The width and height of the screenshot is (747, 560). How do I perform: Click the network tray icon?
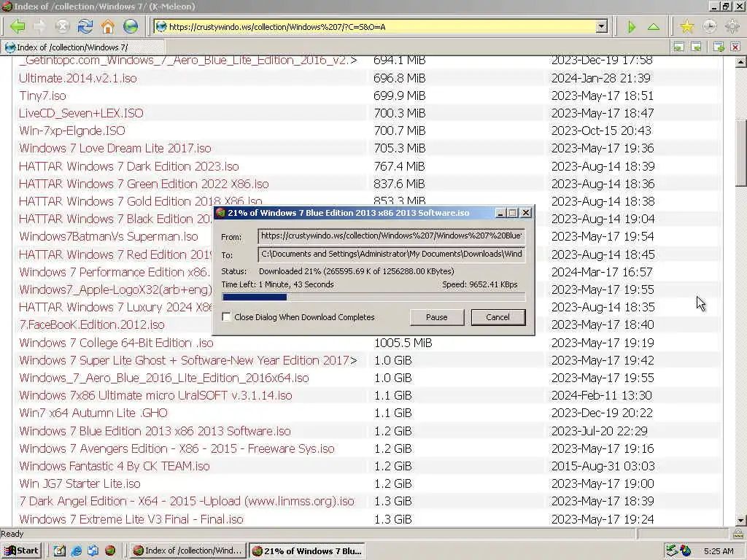(x=671, y=551)
